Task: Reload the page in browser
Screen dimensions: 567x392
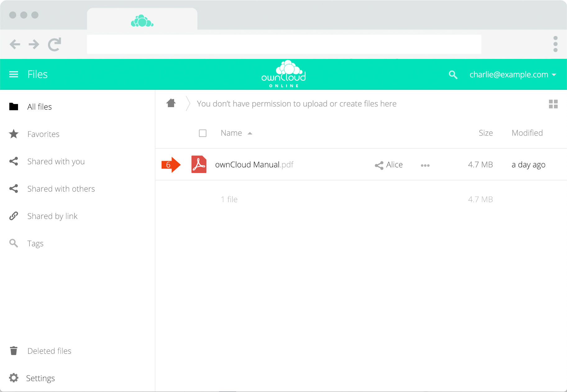Action: point(54,44)
